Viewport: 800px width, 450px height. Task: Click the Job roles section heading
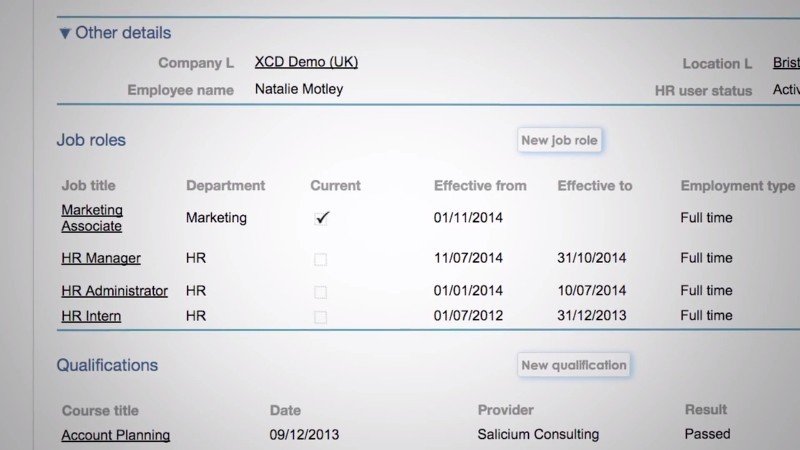click(91, 140)
